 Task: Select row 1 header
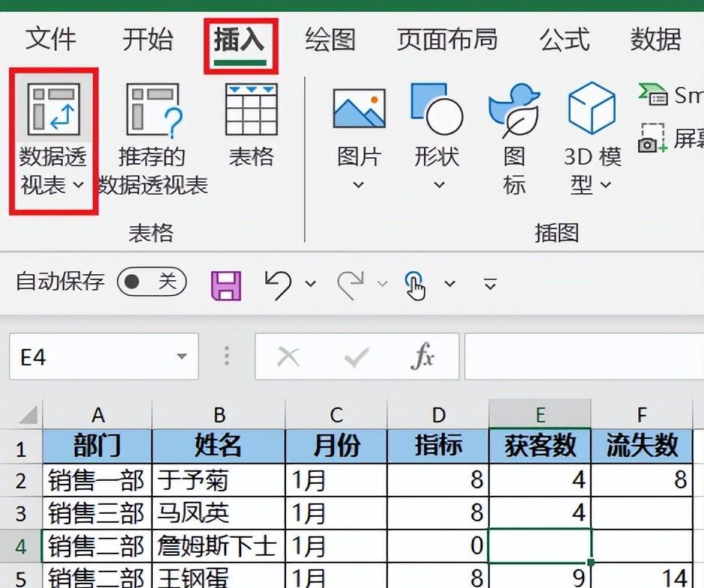[x=21, y=447]
